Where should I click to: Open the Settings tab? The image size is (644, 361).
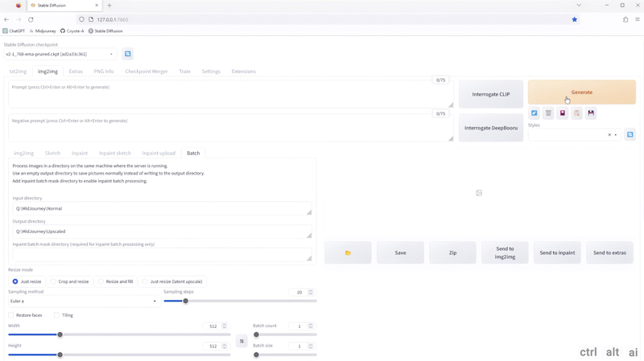pyautogui.click(x=211, y=72)
